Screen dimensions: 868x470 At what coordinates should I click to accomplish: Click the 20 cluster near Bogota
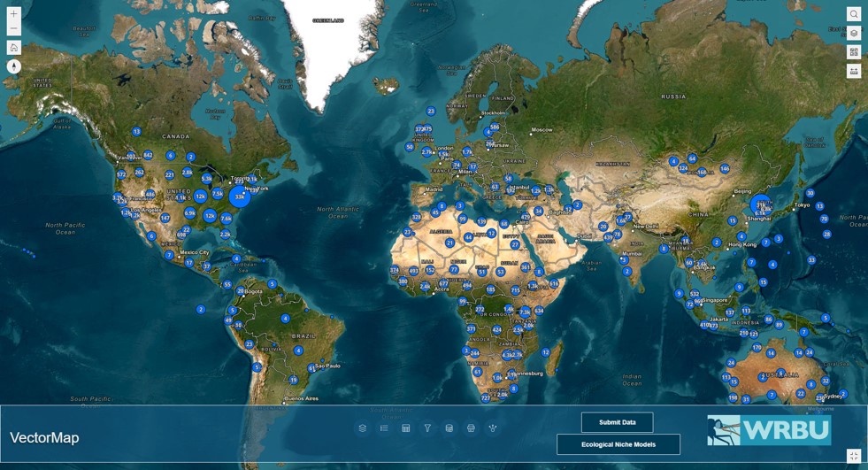pos(241,290)
